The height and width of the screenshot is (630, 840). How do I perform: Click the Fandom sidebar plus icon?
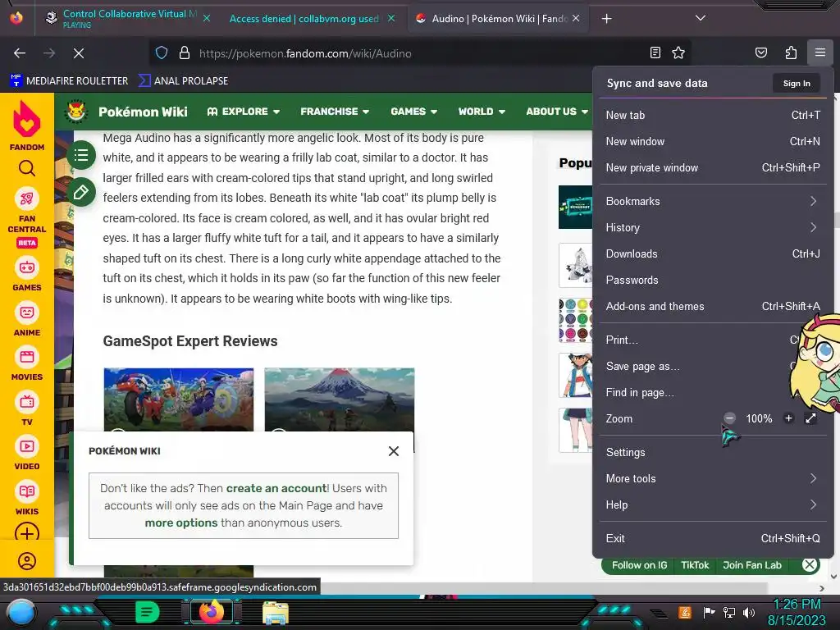click(27, 533)
